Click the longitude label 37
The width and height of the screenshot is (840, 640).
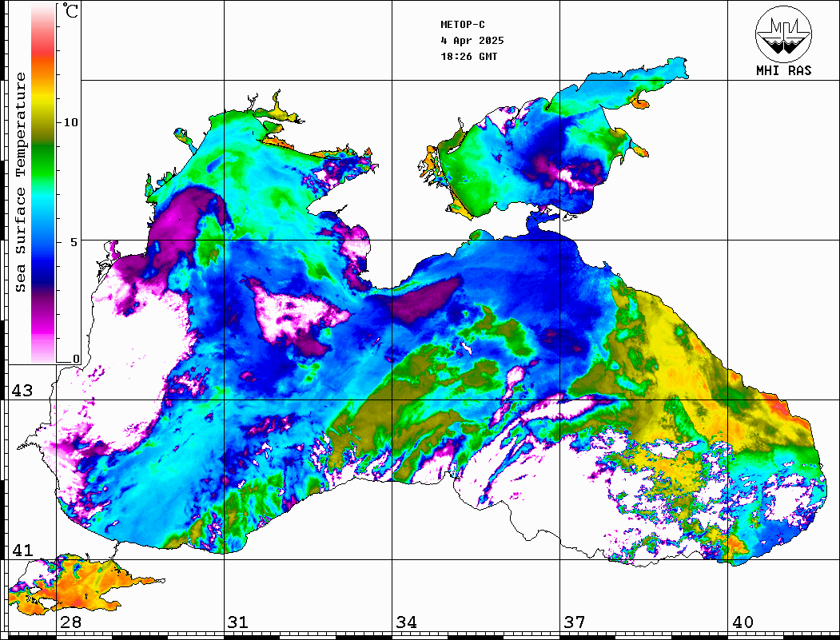[x=574, y=622]
